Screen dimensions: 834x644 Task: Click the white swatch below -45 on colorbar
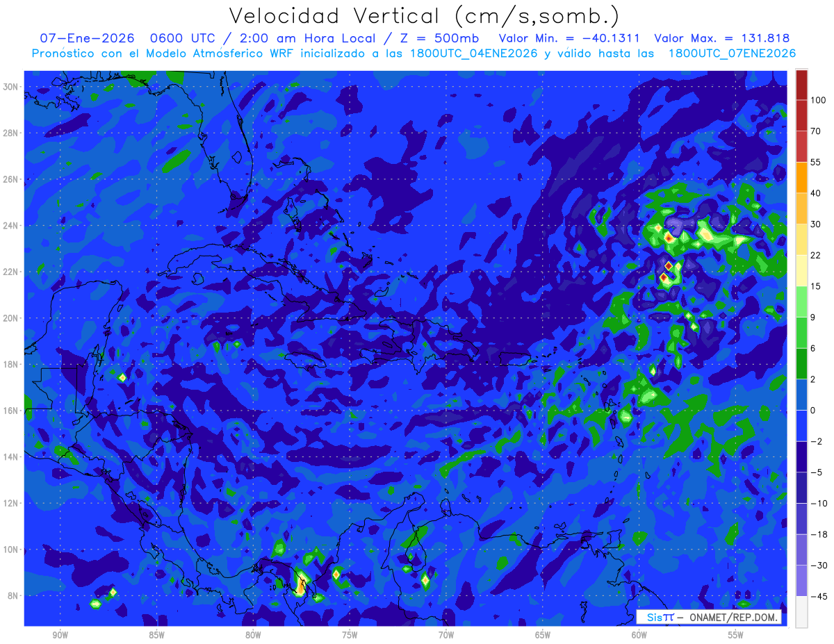(801, 611)
